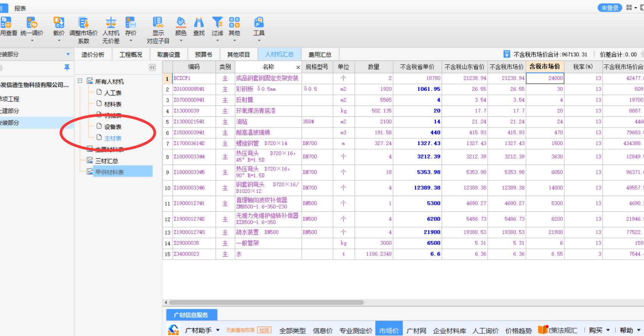
Task: Click the 存价 save price icon
Action: (x=131, y=23)
